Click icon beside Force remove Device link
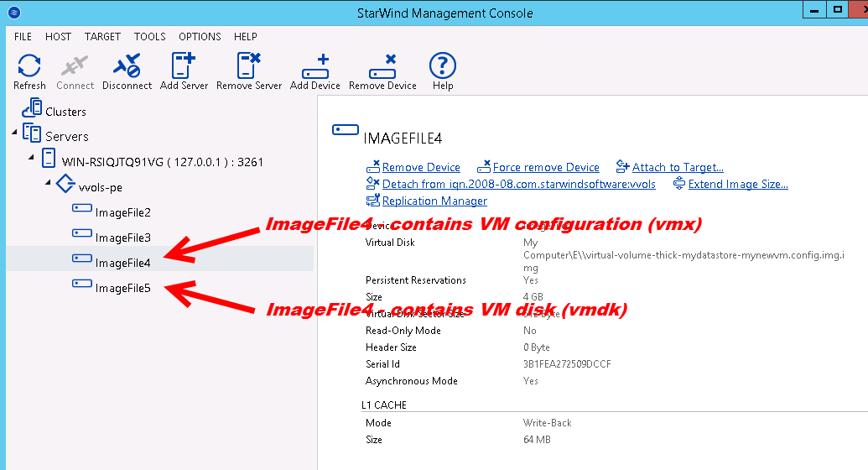868x470 pixels. coord(484,166)
